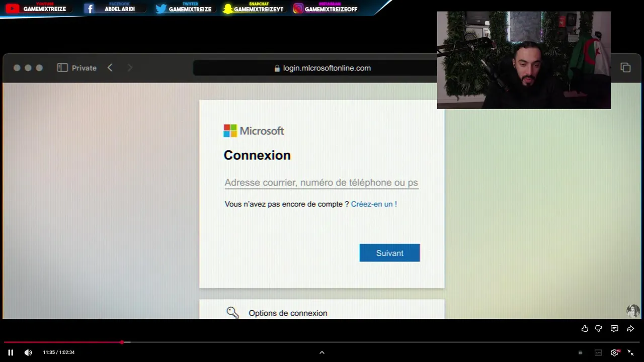Click the dislike thumbs-down icon
644x362 pixels.
click(599, 328)
